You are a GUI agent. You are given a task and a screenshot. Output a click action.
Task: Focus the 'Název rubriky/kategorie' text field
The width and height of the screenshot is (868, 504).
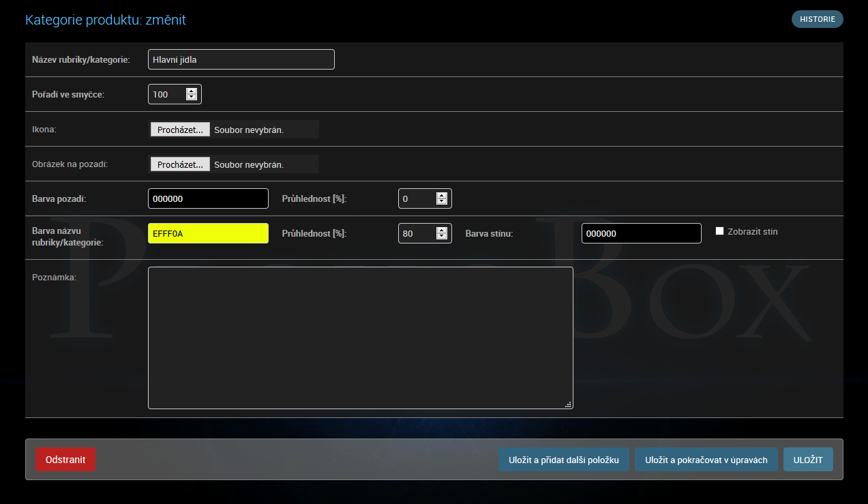coord(241,59)
